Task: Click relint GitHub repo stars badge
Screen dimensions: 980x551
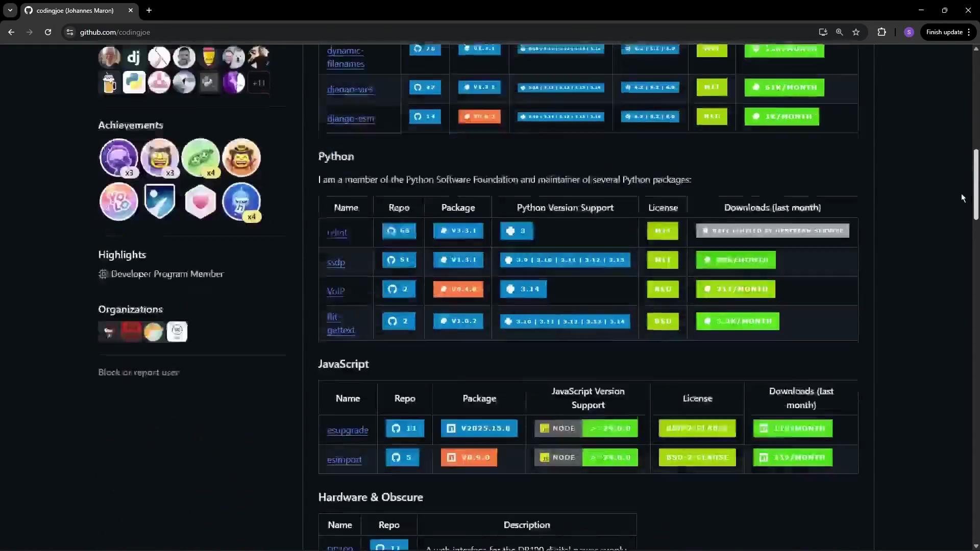Action: 399,231
